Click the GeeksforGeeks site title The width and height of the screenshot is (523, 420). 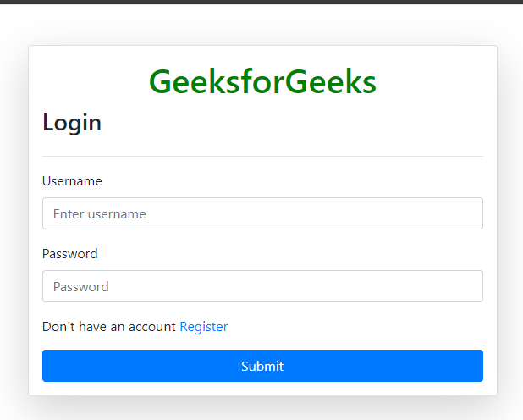pos(262,81)
